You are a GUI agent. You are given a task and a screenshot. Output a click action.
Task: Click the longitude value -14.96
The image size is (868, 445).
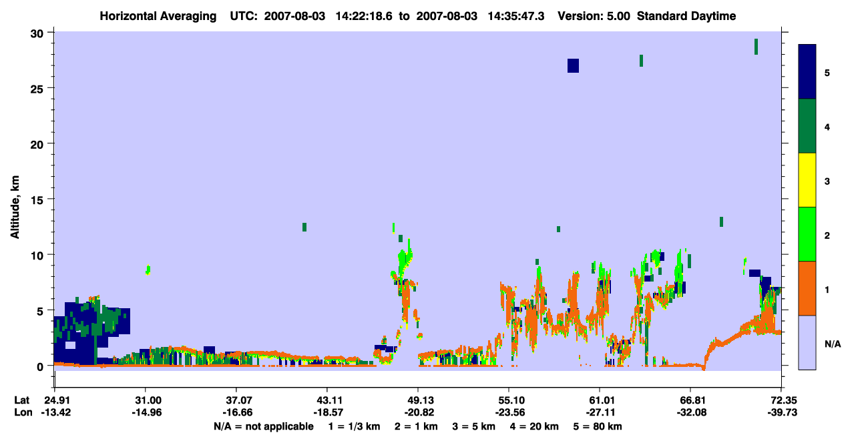(148, 412)
